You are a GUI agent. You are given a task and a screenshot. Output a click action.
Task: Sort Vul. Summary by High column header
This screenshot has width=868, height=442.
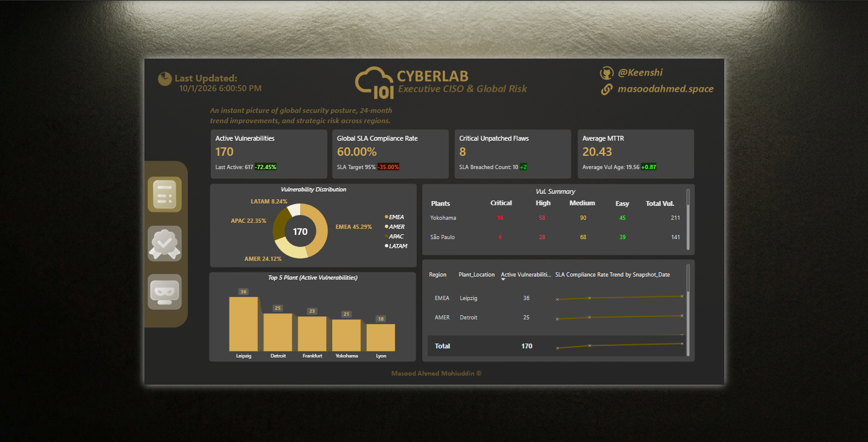543,203
